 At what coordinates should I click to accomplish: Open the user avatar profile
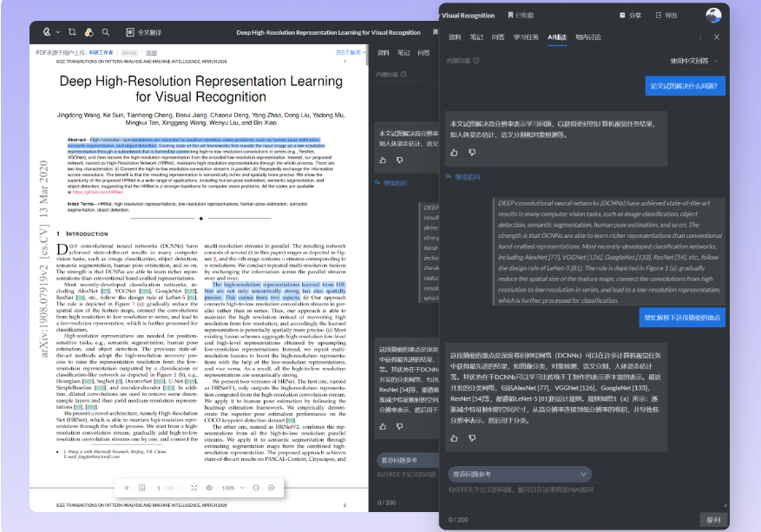(x=713, y=15)
